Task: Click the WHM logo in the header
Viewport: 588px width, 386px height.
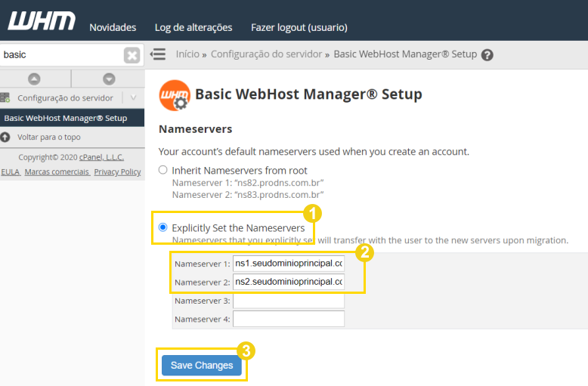Action: [x=42, y=21]
